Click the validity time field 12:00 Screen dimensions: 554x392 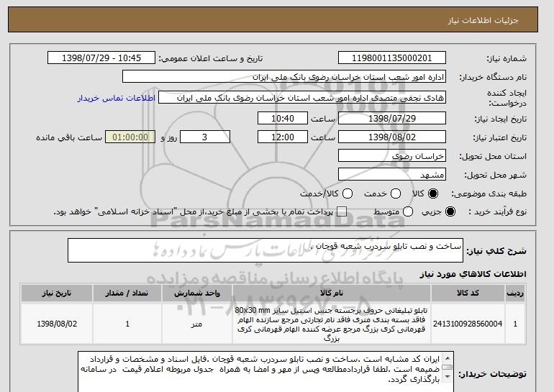pyautogui.click(x=283, y=137)
